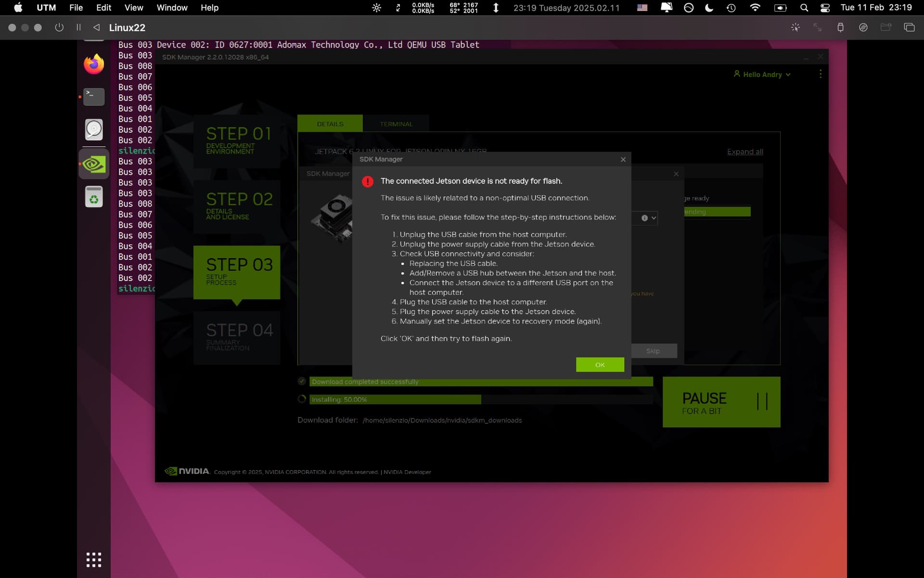
Task: Show Applications grid in Ubuntu dock
Action: (x=94, y=560)
